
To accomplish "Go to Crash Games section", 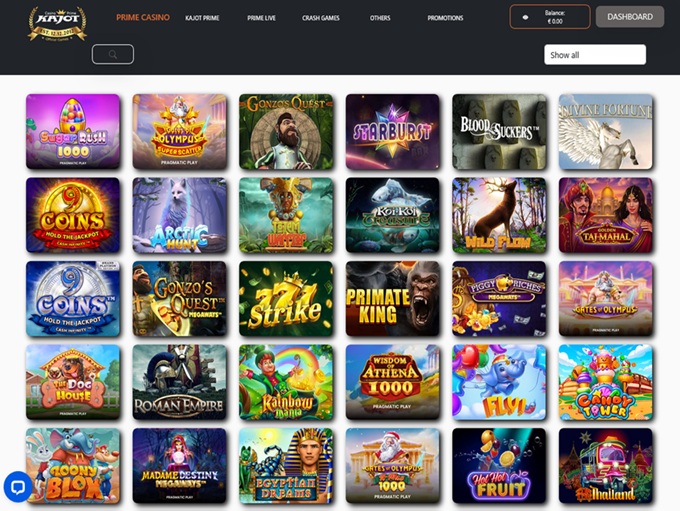I will pyautogui.click(x=321, y=18).
